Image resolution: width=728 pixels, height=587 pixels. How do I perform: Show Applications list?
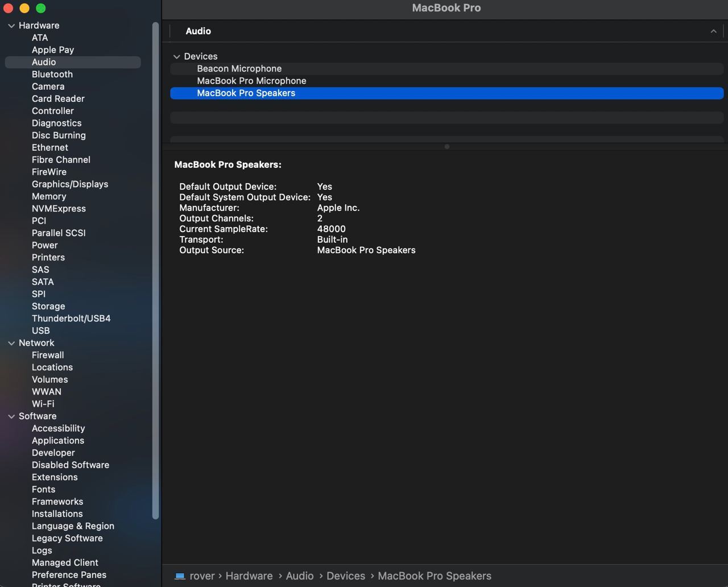(x=58, y=441)
